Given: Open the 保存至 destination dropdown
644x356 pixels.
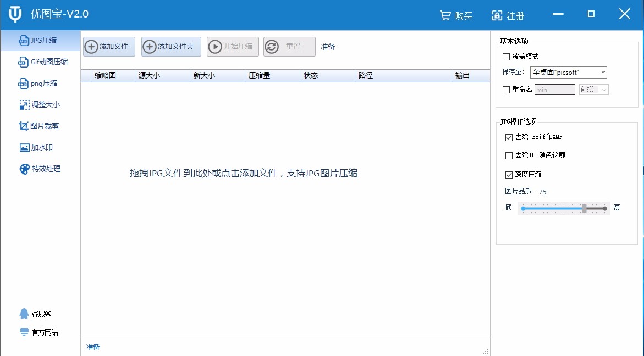Looking at the screenshot, I should click(569, 73).
